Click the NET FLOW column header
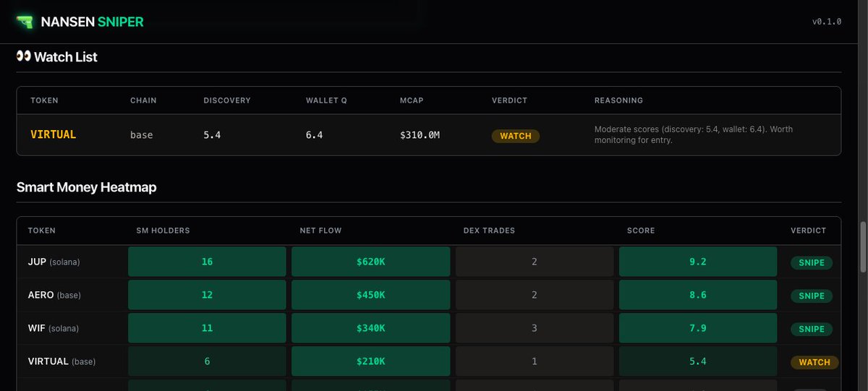Image resolution: width=868 pixels, height=391 pixels. 320,231
